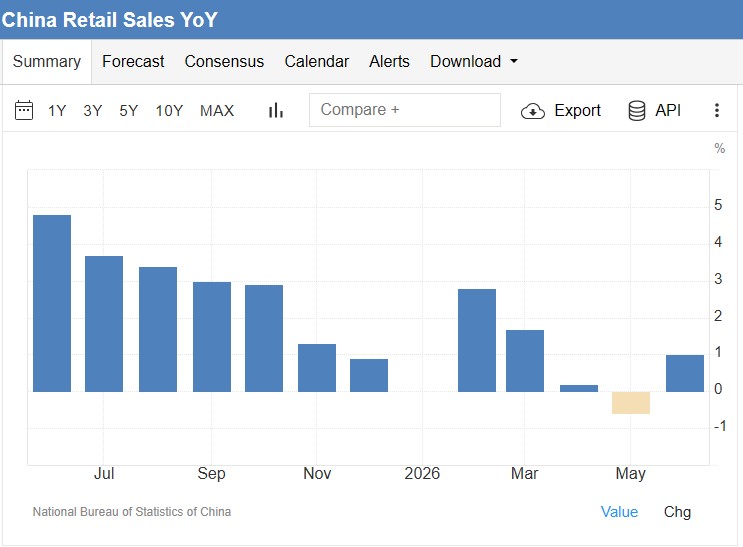Switch to the Forecast tab
743x547 pixels.
click(x=133, y=62)
